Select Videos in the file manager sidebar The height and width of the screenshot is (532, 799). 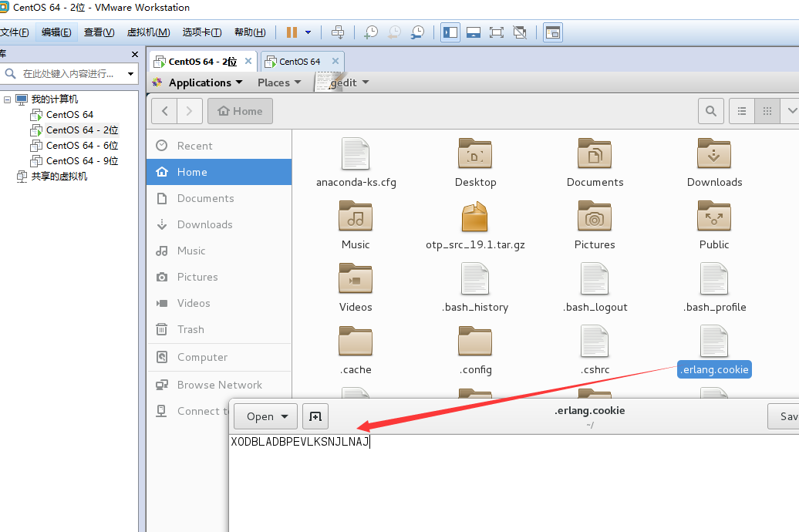[219, 303]
